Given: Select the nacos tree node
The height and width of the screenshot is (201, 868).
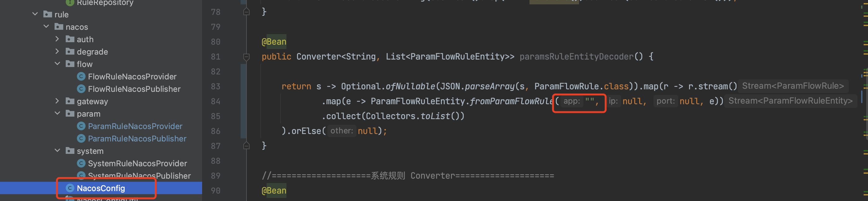Looking at the screenshot, I should pos(77,27).
